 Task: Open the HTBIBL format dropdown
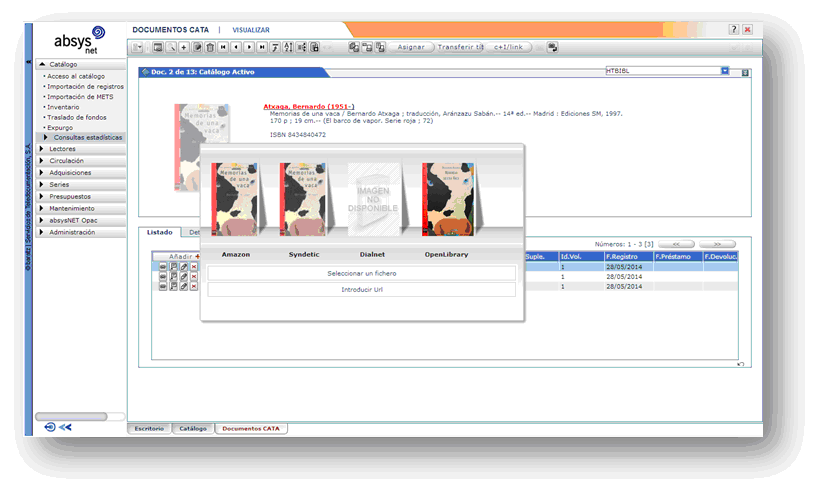725,71
